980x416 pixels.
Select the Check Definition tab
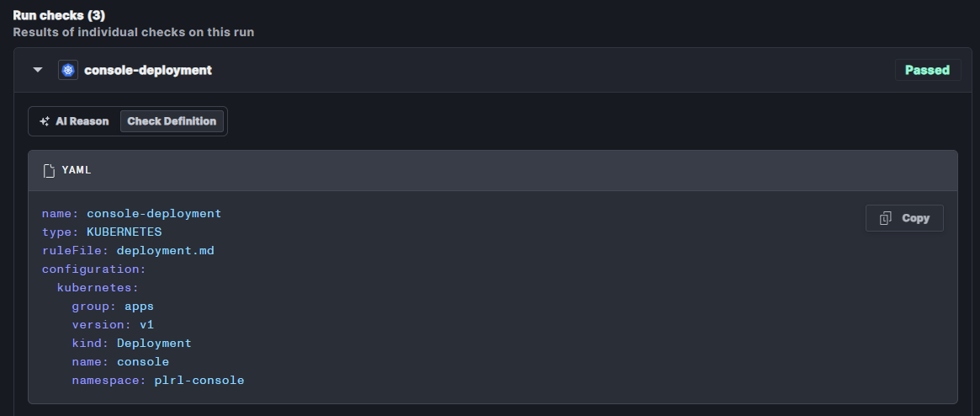click(172, 121)
